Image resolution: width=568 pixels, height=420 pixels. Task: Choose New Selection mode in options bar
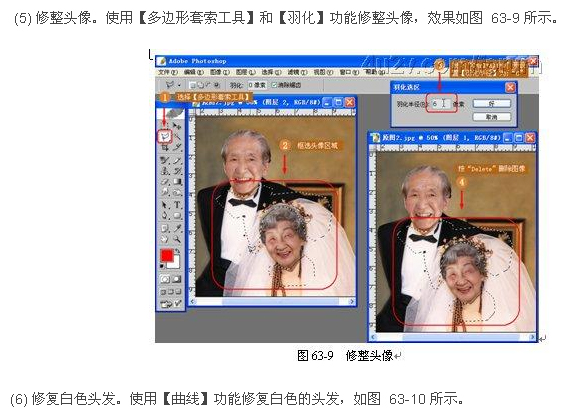(192, 85)
